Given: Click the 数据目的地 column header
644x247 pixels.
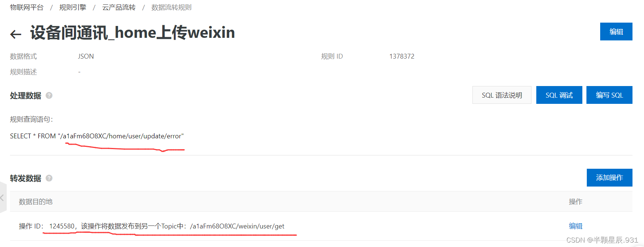Looking at the screenshot, I should pos(36,201).
